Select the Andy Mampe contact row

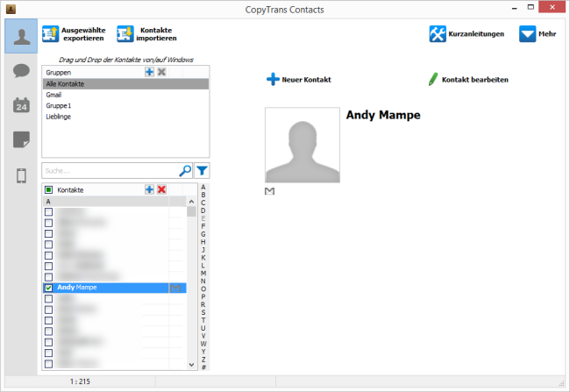pyautogui.click(x=115, y=288)
